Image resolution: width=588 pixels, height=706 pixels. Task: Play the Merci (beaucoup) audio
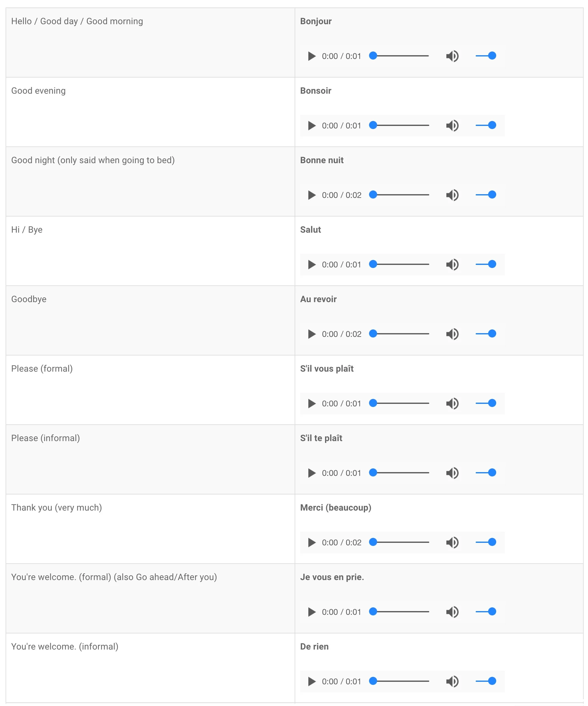pos(312,543)
